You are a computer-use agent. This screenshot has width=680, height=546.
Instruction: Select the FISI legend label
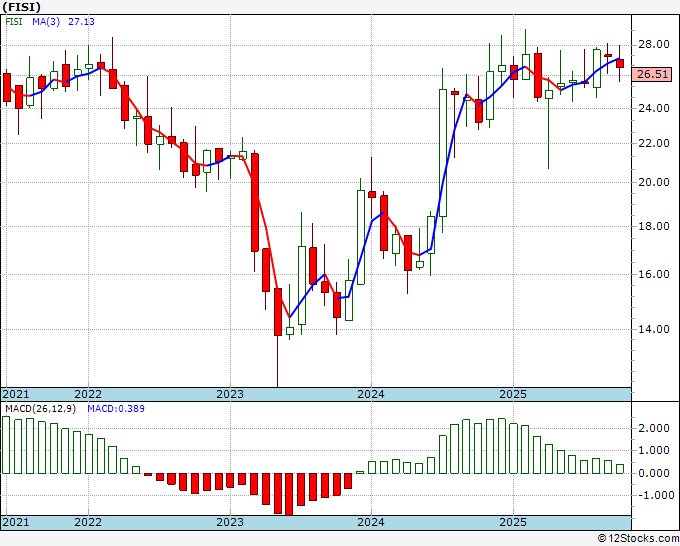[14, 22]
